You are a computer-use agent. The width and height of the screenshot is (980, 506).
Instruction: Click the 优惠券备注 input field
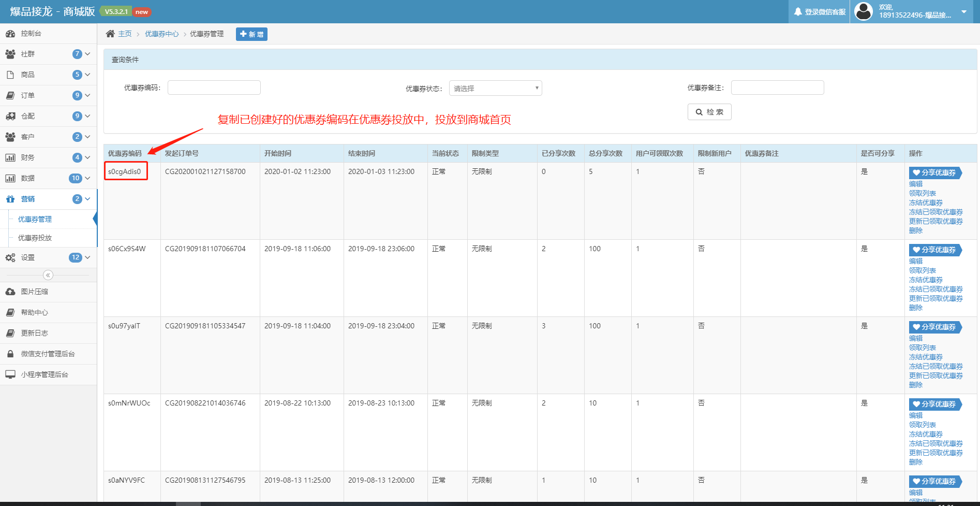(778, 88)
